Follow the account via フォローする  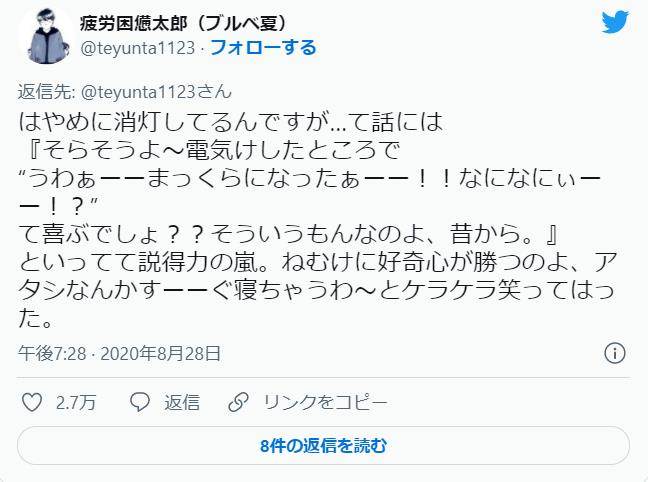[263, 48]
